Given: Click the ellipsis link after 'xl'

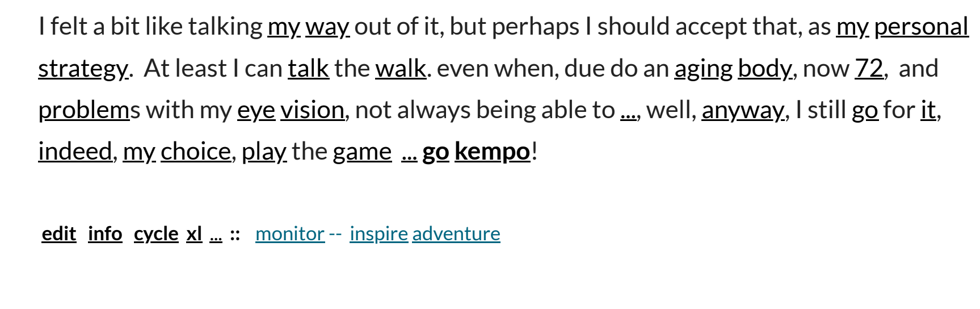Looking at the screenshot, I should point(216,234).
